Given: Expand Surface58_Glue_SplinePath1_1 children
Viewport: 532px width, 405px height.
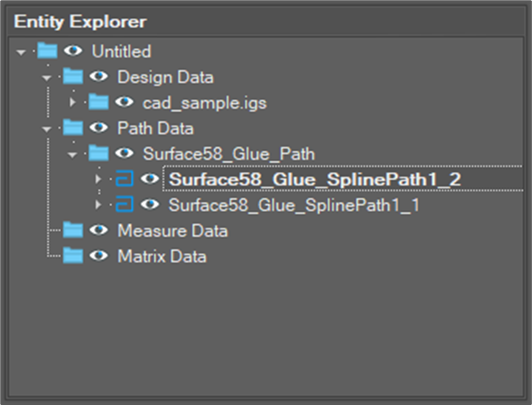Looking at the screenshot, I should point(98,205).
